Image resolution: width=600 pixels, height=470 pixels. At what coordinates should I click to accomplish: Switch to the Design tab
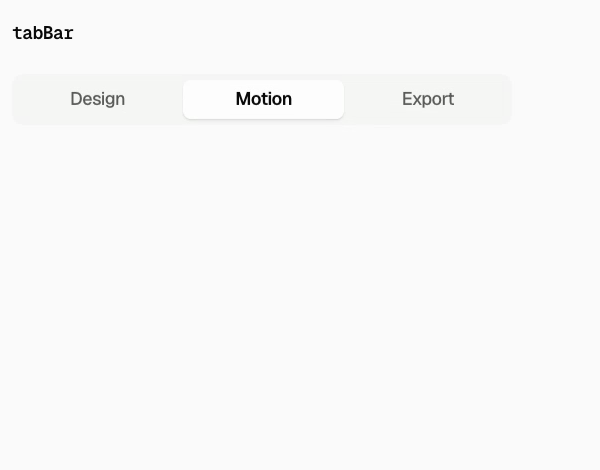98,99
